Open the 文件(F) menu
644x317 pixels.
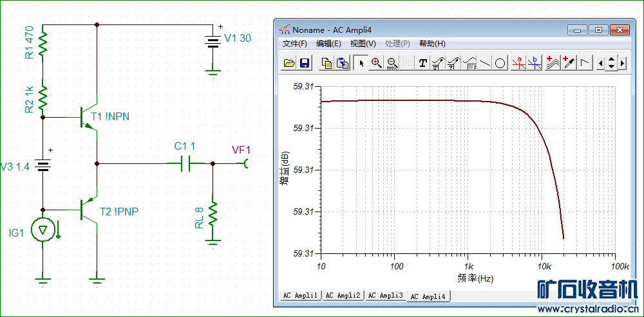click(x=295, y=44)
